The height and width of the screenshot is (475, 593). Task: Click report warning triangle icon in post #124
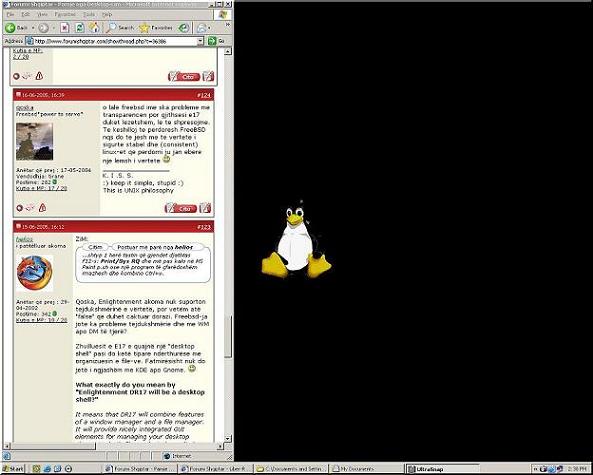(x=42, y=207)
